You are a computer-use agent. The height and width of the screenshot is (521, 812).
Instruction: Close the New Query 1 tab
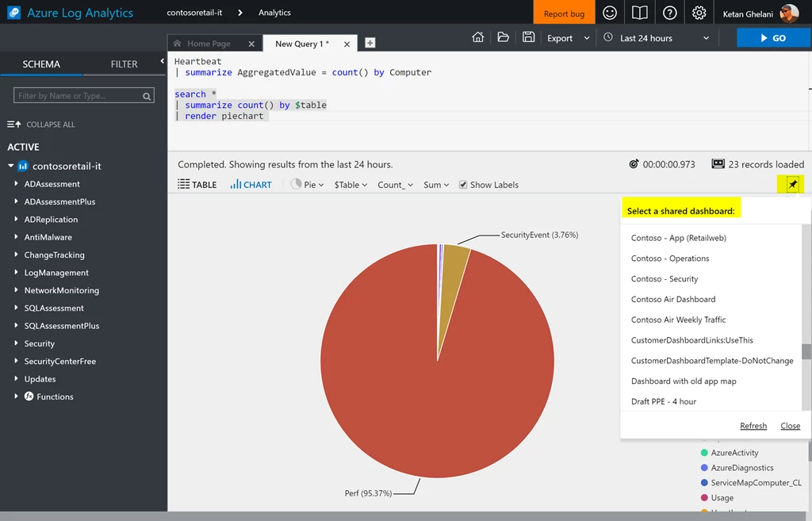[347, 44]
